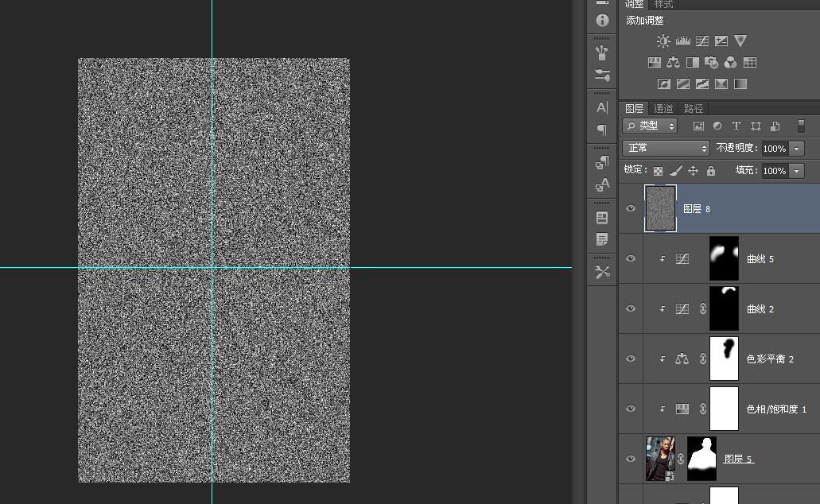The height and width of the screenshot is (504, 820).
Task: Open the 填充 slider arrow
Action: (x=796, y=171)
